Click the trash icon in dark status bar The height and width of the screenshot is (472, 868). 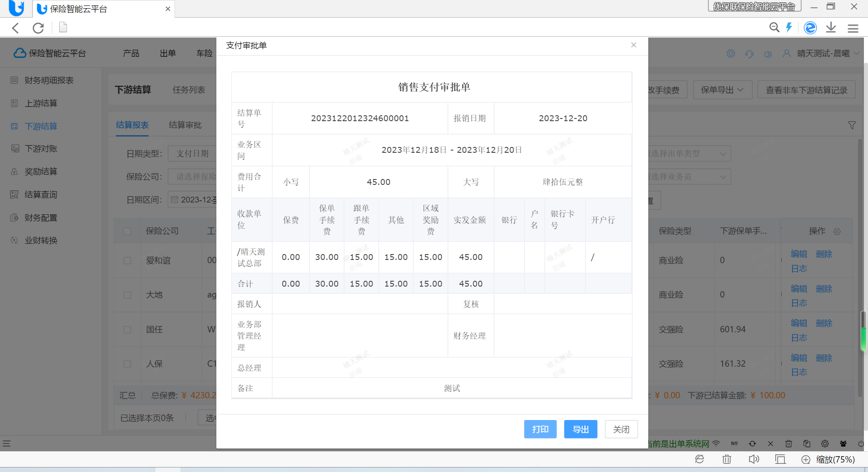pos(788,444)
